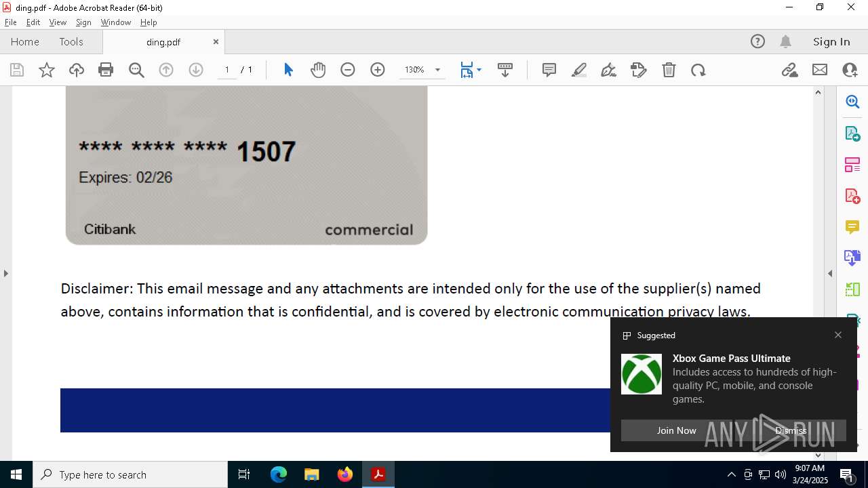The height and width of the screenshot is (488, 868).
Task: Click the scrolling mode icon
Action: click(505, 70)
